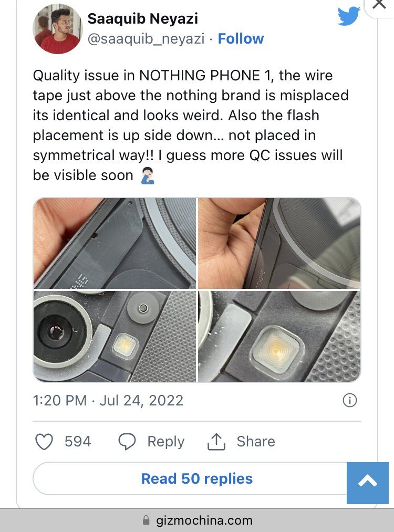The width and height of the screenshot is (394, 532).
Task: Click the reply speech bubble icon
Action: coord(127,442)
